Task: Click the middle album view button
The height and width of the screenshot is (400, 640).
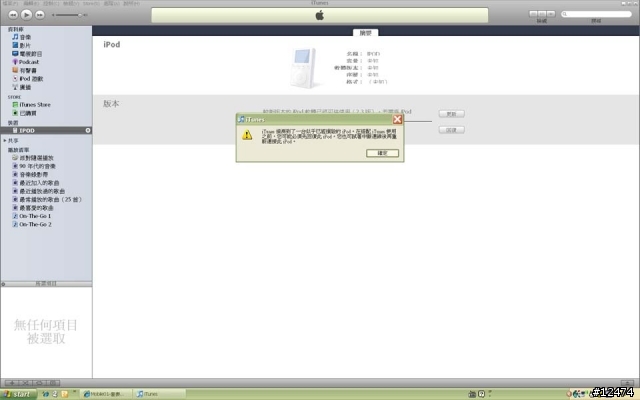Action: pyautogui.click(x=542, y=14)
